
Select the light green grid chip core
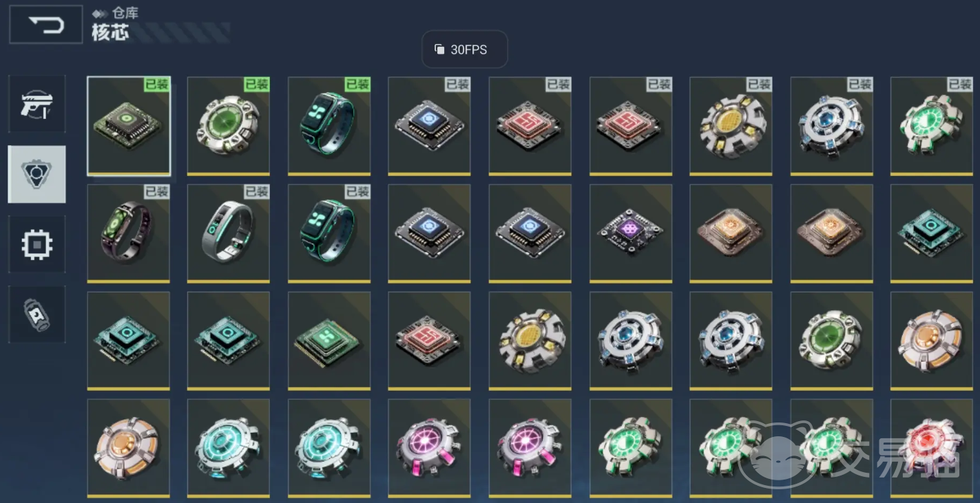pyautogui.click(x=329, y=341)
